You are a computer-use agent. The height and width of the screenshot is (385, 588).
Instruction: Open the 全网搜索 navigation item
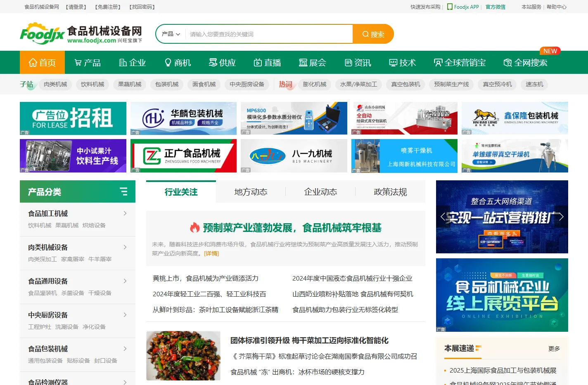(526, 63)
